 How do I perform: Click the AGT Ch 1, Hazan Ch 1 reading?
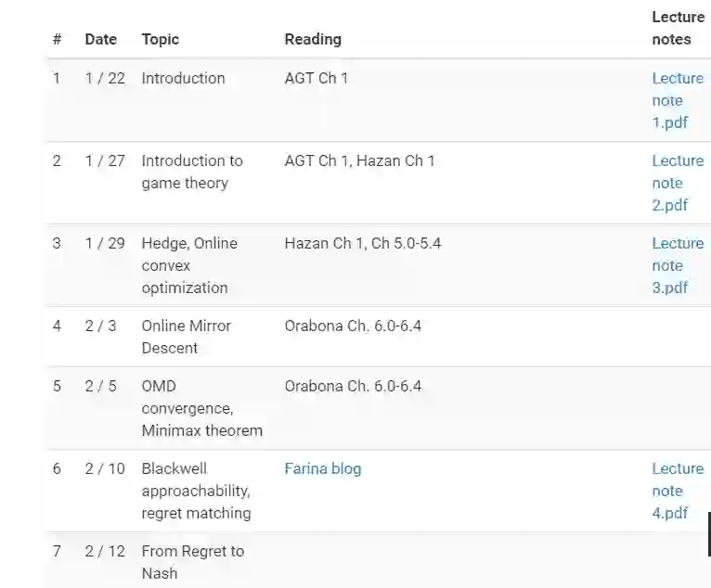point(359,160)
